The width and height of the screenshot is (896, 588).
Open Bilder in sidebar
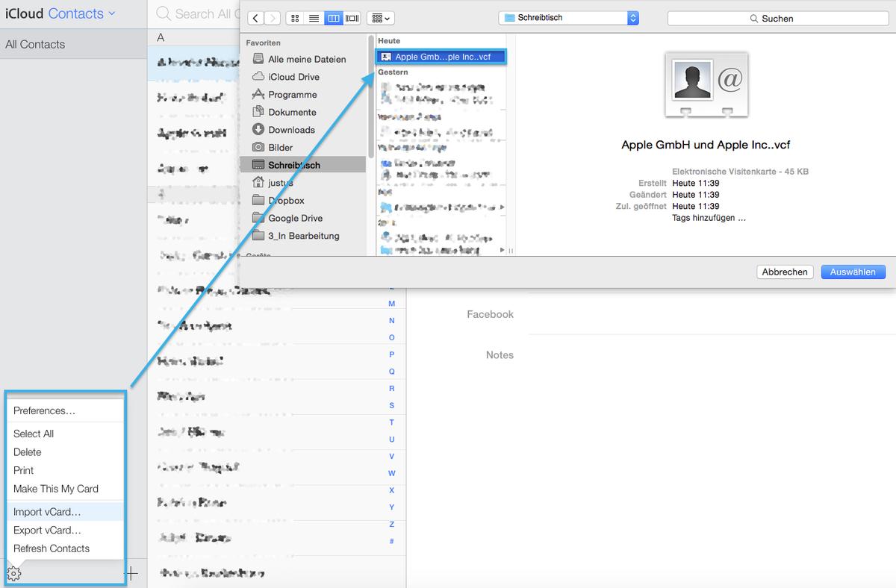(281, 148)
